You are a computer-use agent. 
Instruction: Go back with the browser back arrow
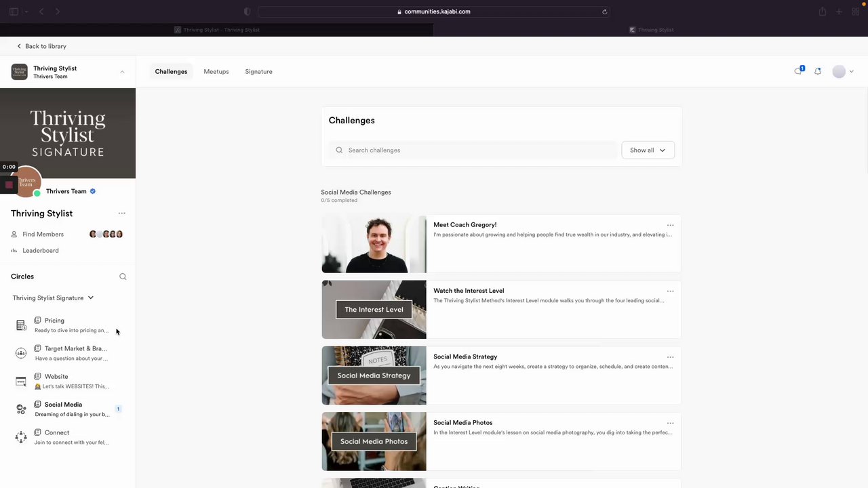[x=41, y=12]
